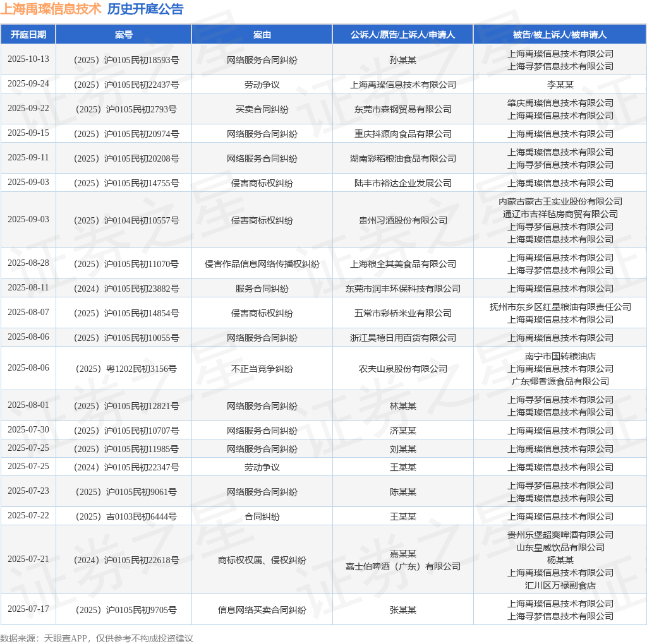This screenshot has height=644, width=647.
Task: Select case number 沪0105民初11985号
Action: pos(126,449)
